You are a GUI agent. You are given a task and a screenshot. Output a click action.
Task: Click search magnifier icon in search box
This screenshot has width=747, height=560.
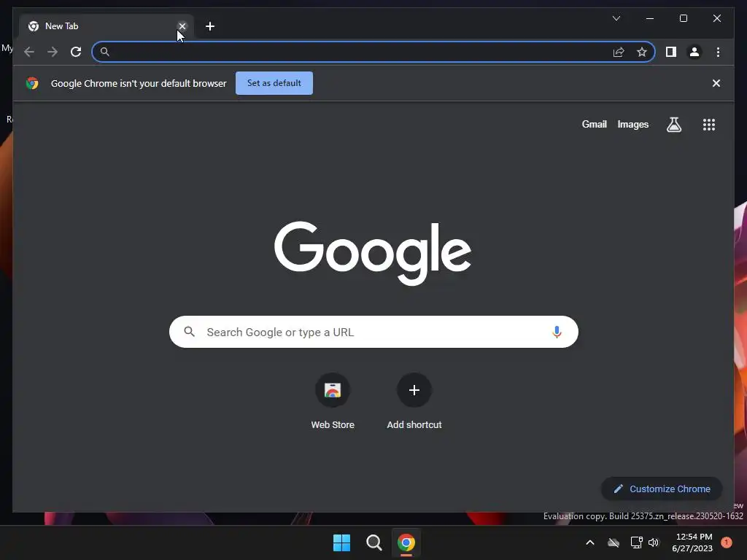190,332
